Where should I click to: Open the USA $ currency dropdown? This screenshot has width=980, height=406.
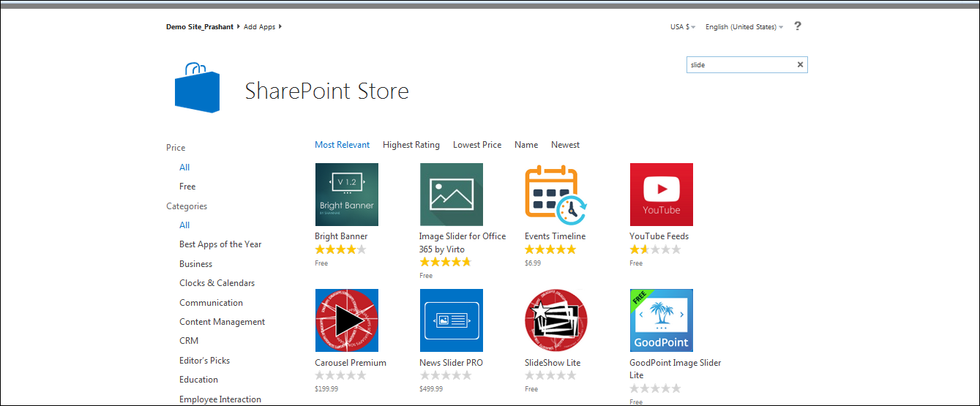pyautogui.click(x=682, y=27)
